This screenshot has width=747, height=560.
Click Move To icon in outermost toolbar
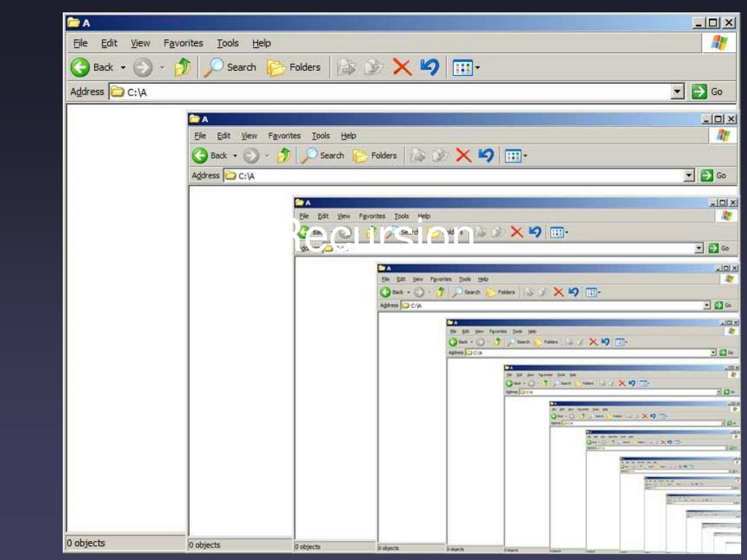(x=347, y=67)
